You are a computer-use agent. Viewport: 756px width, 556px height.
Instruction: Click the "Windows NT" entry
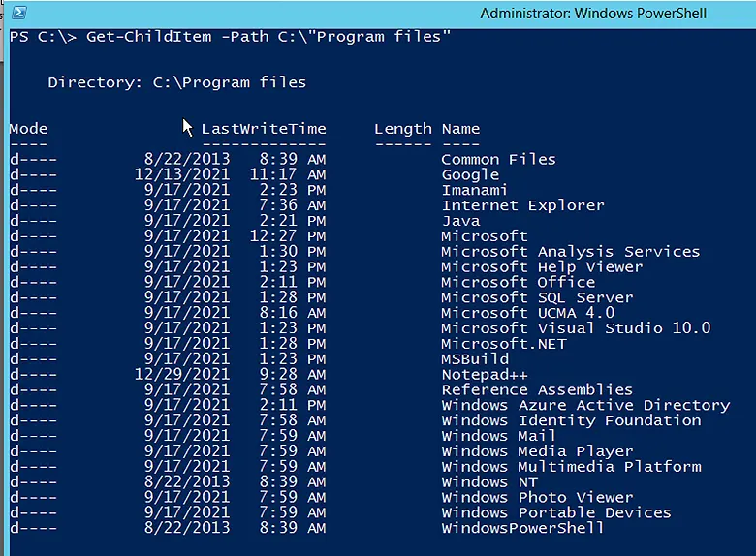(x=489, y=481)
